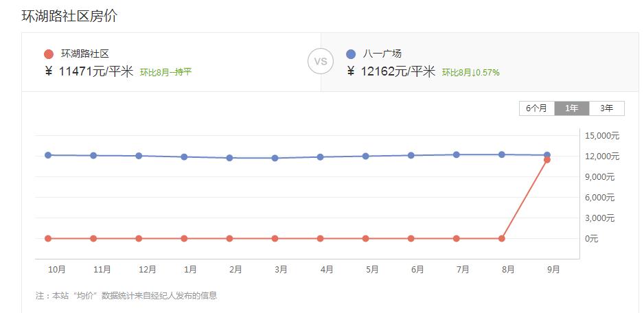
Task: Click the VS comparison circle icon
Action: (320, 61)
